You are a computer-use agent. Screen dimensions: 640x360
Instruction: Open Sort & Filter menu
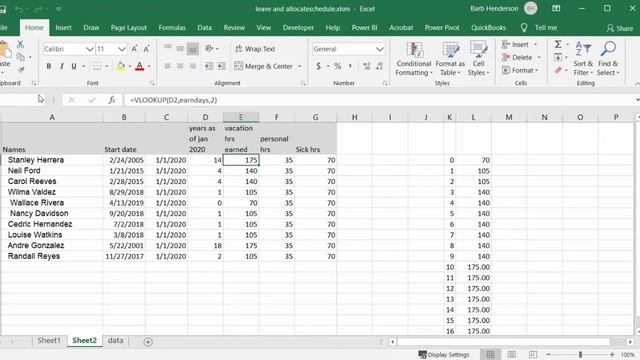pyautogui.click(x=583, y=59)
